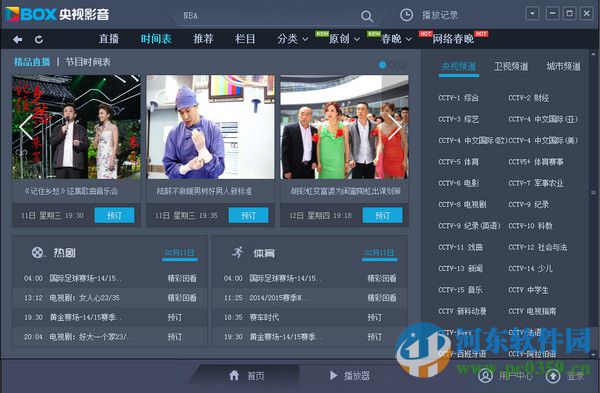Open the 栏目 tab

pos(245,39)
